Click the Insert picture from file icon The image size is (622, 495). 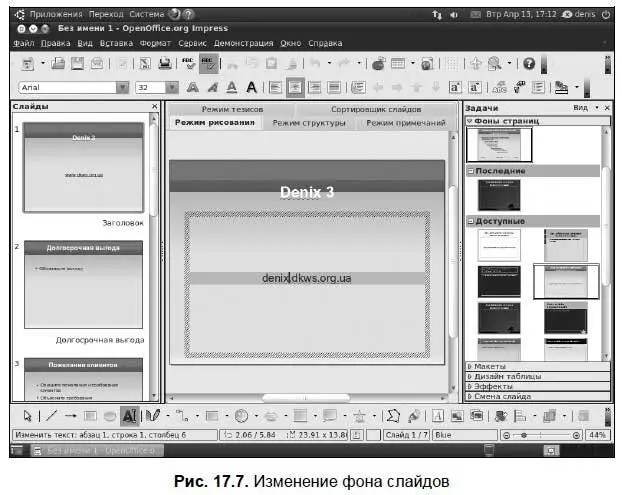[457, 416]
